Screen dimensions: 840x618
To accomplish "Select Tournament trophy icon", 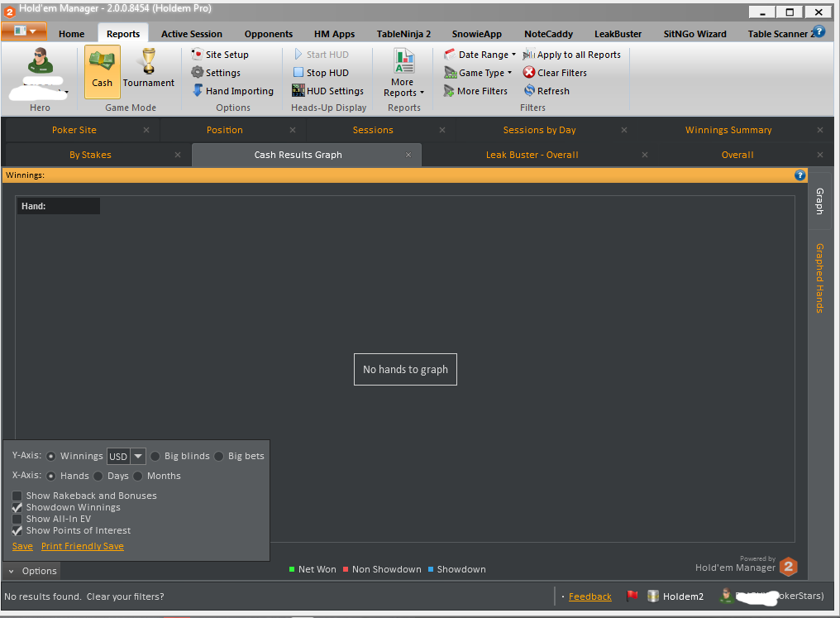I will pos(148,62).
